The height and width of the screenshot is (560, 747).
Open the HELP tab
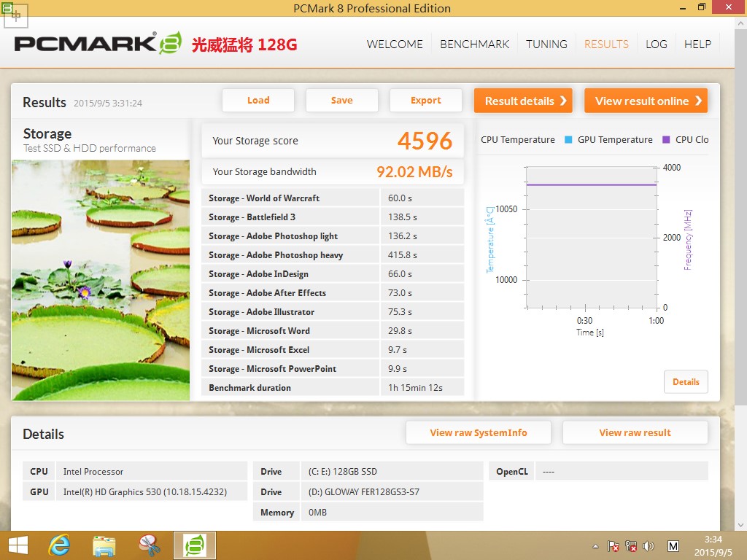coord(697,44)
